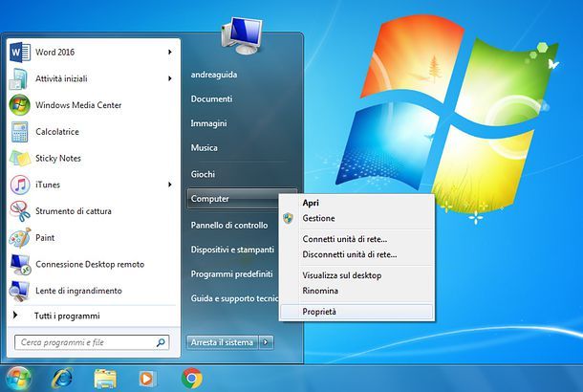Click the Word 2016 icon

[x=20, y=52]
